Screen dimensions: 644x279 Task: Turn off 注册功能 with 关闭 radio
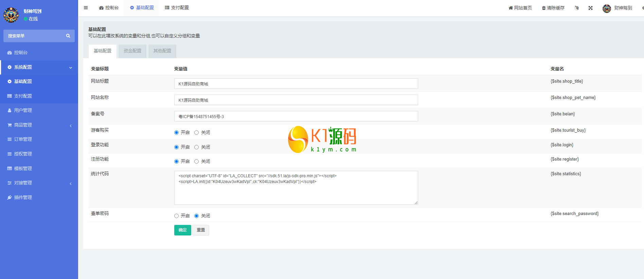click(196, 162)
